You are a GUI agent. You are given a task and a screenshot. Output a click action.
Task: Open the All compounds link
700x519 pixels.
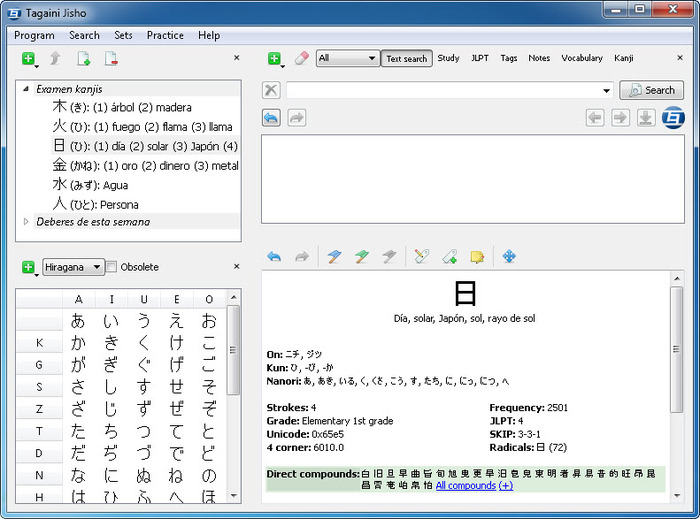coord(466,486)
